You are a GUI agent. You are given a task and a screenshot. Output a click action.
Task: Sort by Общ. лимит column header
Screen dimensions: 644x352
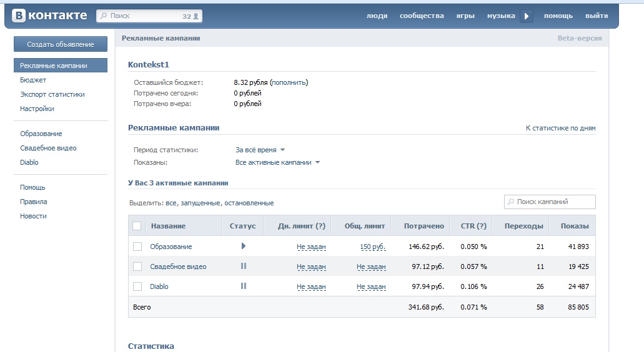point(364,226)
